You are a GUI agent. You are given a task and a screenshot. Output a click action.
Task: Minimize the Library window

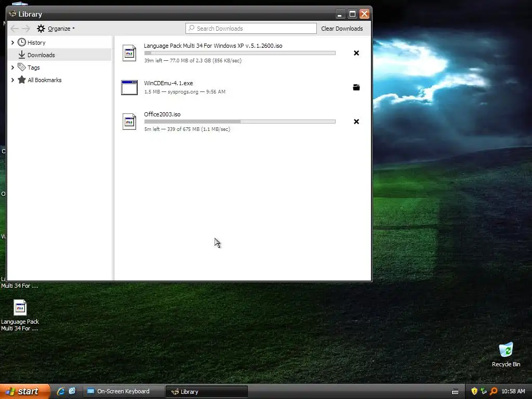pos(340,14)
